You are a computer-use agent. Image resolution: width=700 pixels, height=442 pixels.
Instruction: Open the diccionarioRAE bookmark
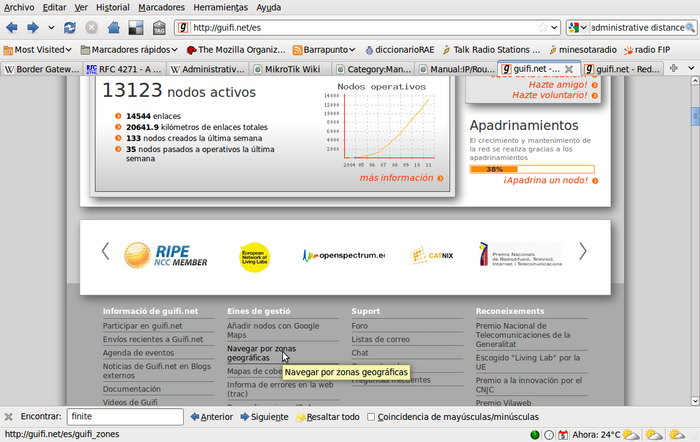click(x=400, y=50)
